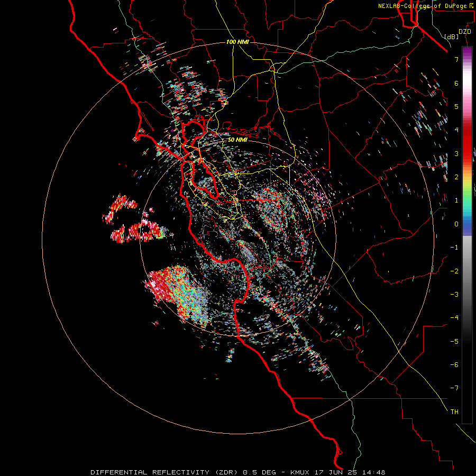Viewport: 476px width, 476px height.
Task: Click the 4 value on the scale
Action: click(x=456, y=130)
